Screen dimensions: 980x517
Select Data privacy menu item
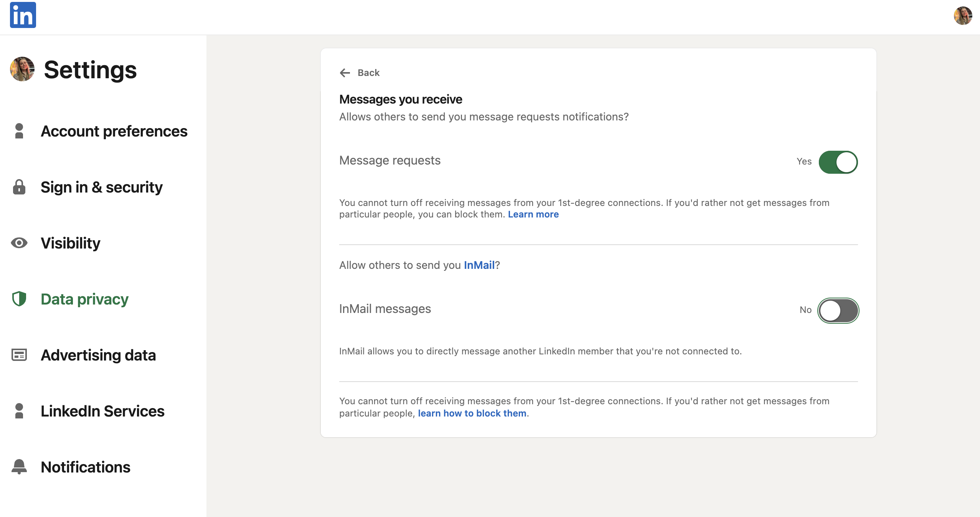(x=84, y=299)
